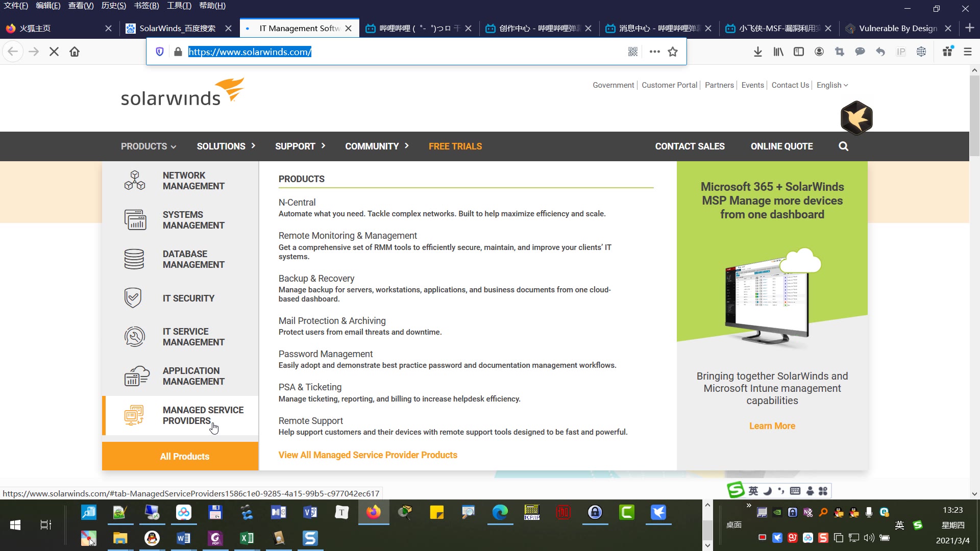Bookmark this page with the star
This screenshot has width=980, height=551.
click(x=673, y=52)
